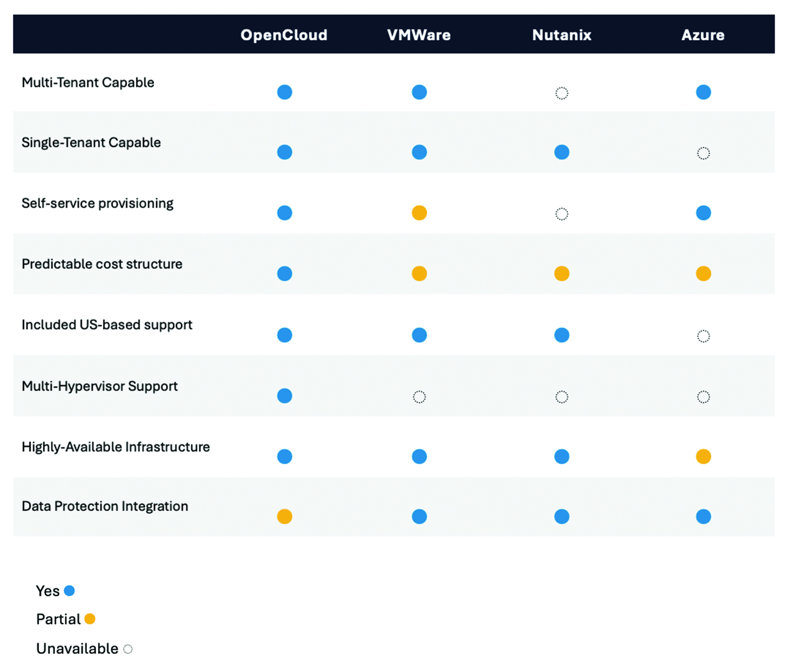Click VMWare's orange dot for Predictable cost structure
The height and width of the screenshot is (672, 788).
tap(419, 273)
